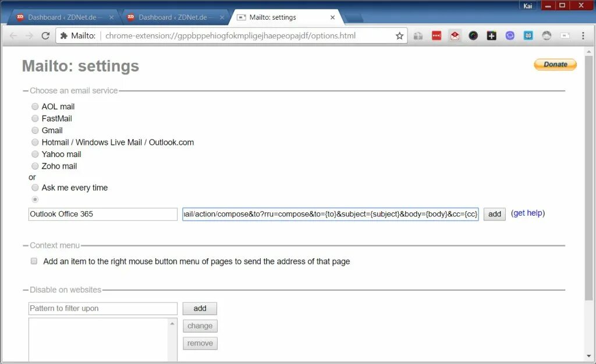Switch to the second Dashboard ZDNet.de tab
Screen dimensions: 596x364
[173, 17]
